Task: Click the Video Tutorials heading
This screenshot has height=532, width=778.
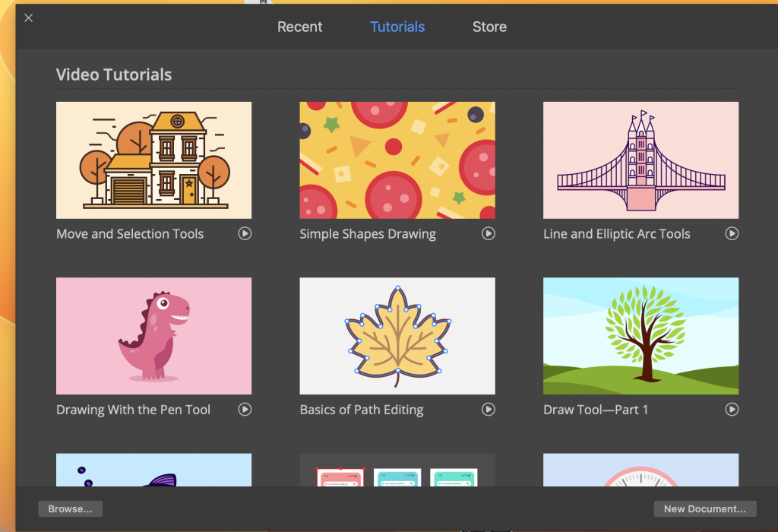Action: click(x=114, y=74)
